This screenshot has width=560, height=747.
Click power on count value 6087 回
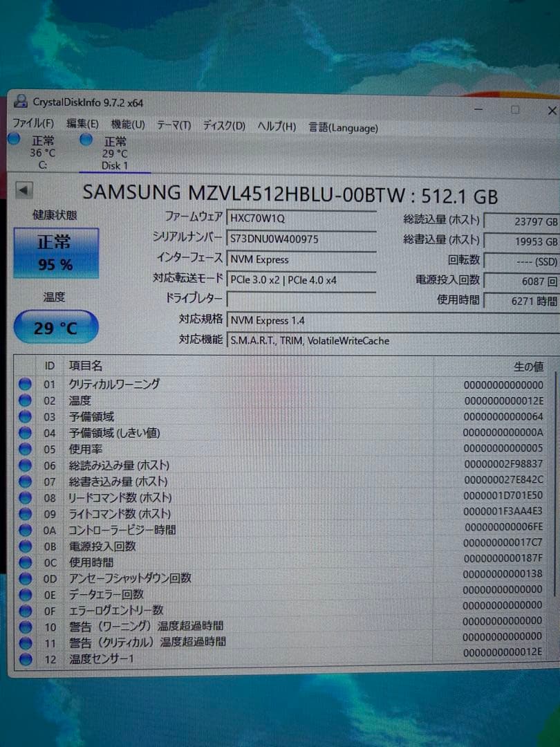[522, 281]
